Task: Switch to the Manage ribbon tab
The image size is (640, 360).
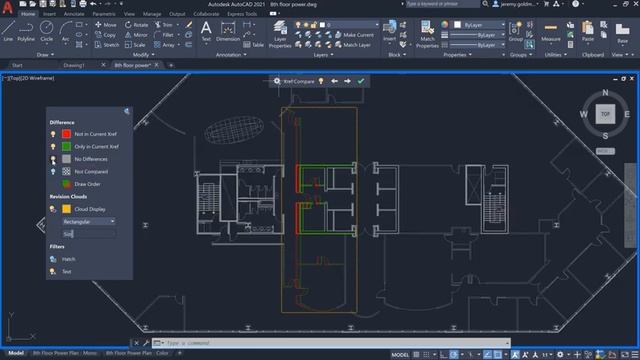Action: [x=152, y=14]
